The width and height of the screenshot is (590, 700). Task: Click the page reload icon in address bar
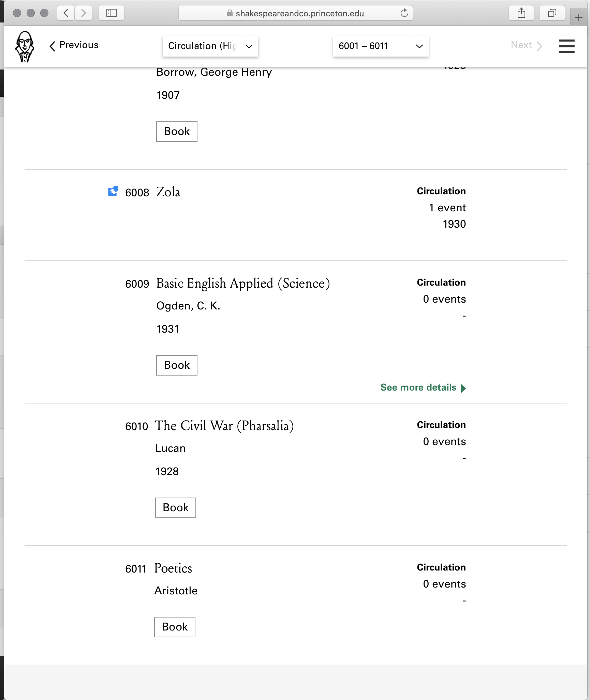pos(404,13)
